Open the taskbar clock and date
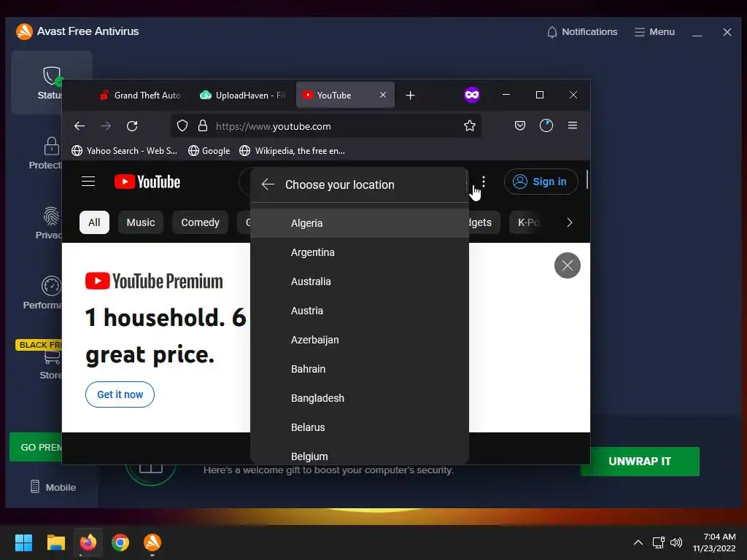 714,542
